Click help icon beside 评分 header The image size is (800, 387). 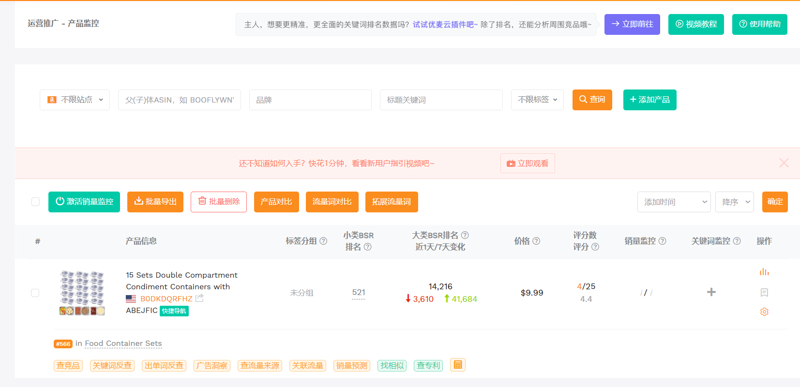(595, 247)
